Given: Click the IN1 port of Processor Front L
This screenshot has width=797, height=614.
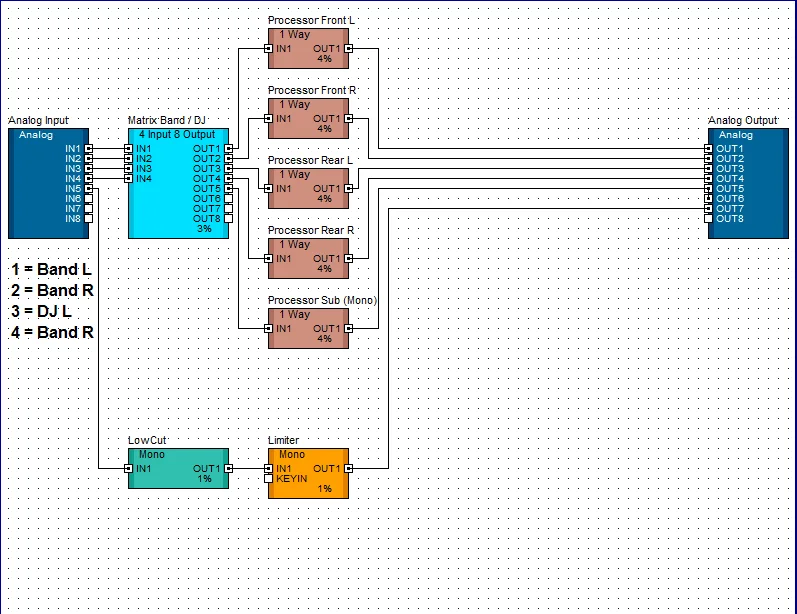Looking at the screenshot, I should click(269, 49).
